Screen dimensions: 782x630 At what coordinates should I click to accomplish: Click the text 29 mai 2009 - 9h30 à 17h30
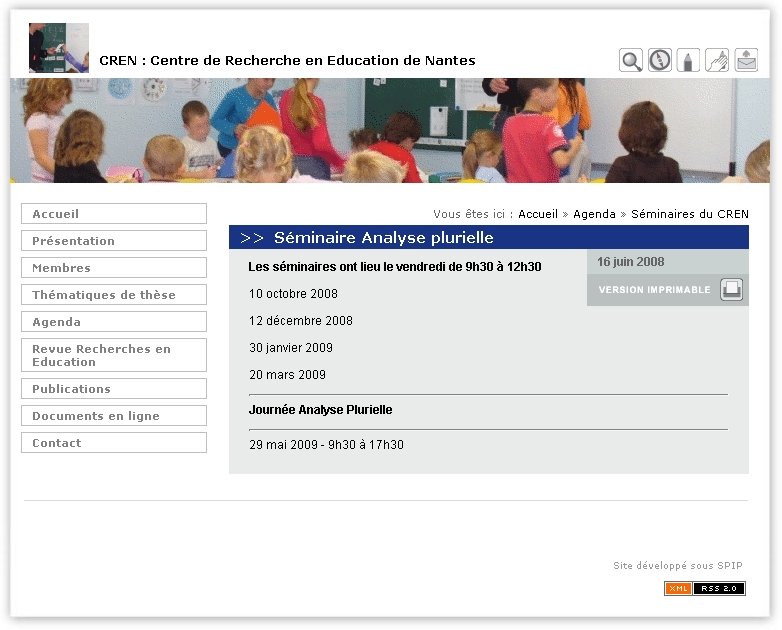point(326,444)
